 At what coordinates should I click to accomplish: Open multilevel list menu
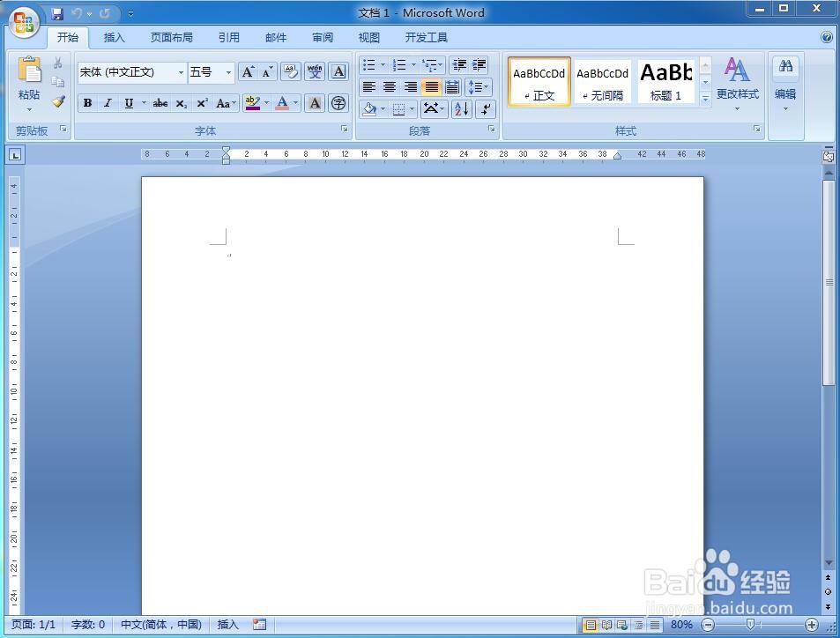coord(432,65)
